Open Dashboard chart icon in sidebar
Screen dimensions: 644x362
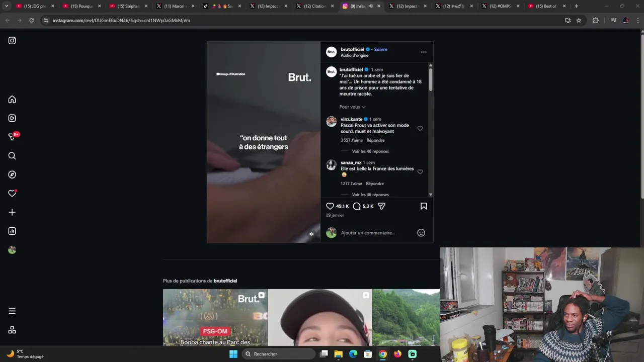point(12,231)
